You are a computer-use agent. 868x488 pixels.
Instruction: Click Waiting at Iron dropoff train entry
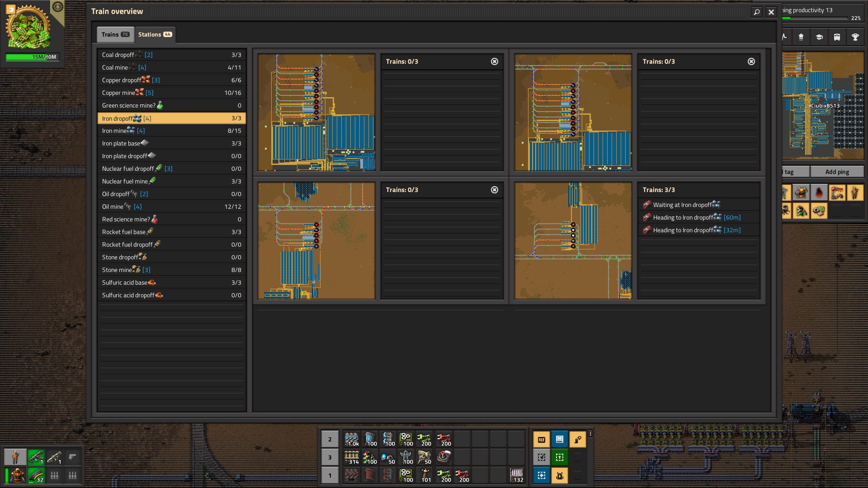click(x=699, y=205)
